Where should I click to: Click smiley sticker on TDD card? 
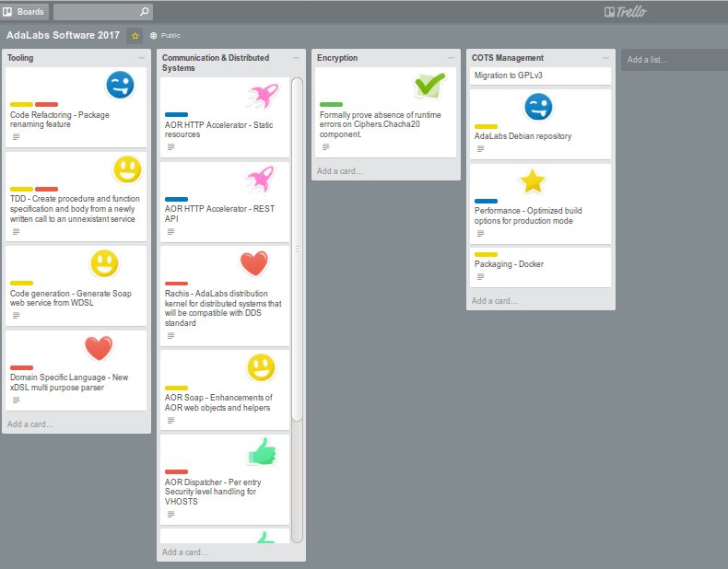coord(127,168)
